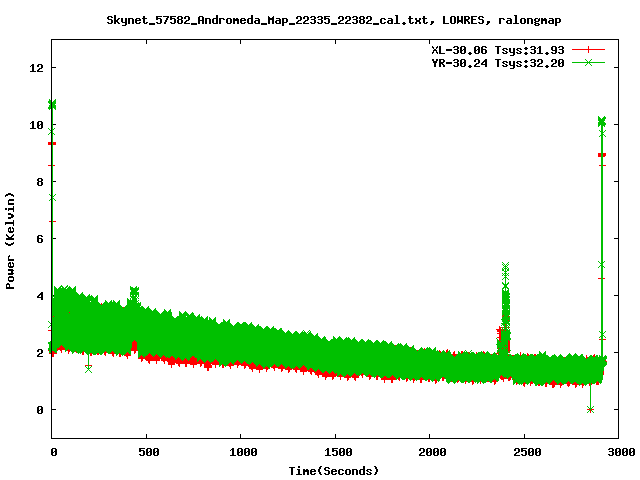Click the x-axis tick label 3000
This screenshot has height=480, width=640.
click(x=620, y=452)
